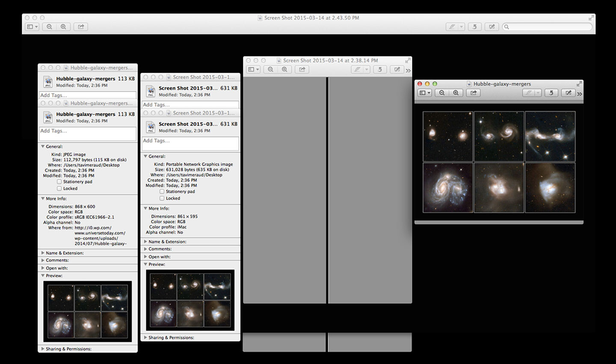Click the search field in the 2.43.50 PM window

pos(547,27)
